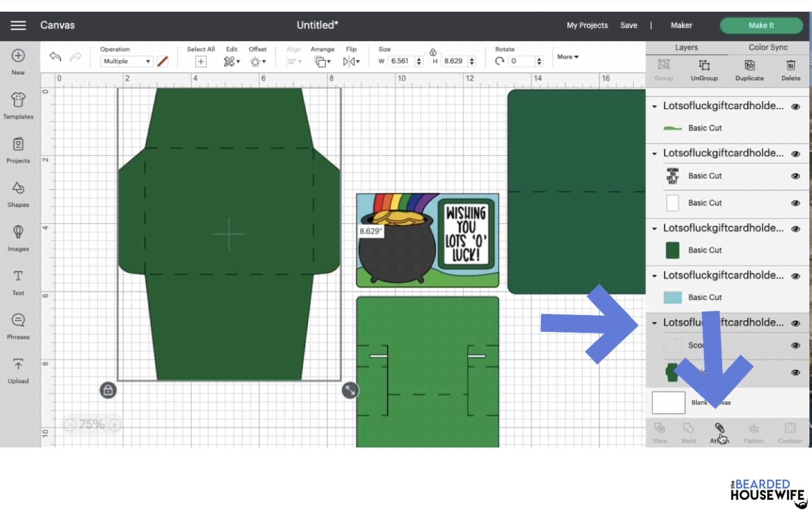Open the Shapes tool
The width and height of the screenshot is (812, 516).
click(x=18, y=194)
